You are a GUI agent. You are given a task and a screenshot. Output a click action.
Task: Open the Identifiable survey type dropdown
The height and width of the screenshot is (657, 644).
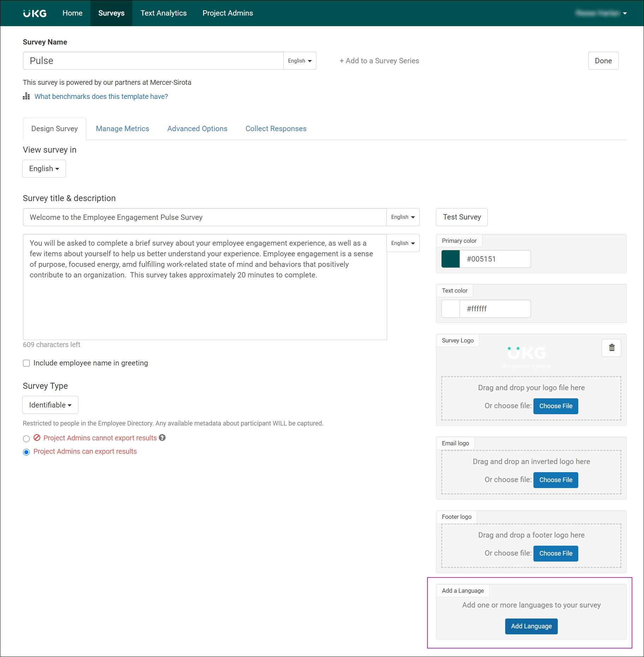coord(50,405)
